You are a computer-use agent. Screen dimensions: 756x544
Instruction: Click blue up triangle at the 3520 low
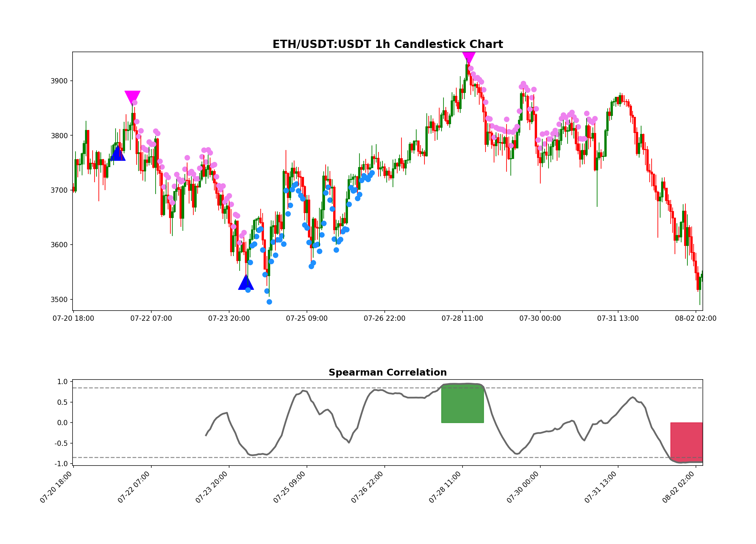pos(246,282)
